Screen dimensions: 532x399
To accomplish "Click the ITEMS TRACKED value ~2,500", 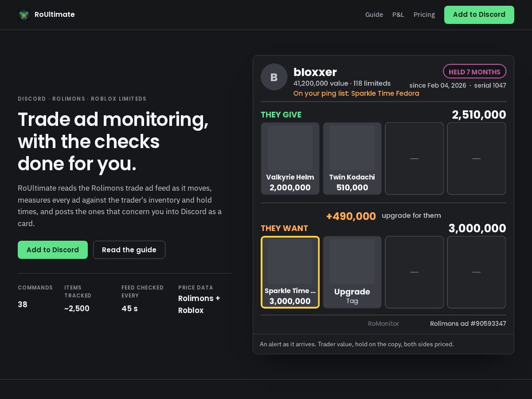I will point(77,309).
